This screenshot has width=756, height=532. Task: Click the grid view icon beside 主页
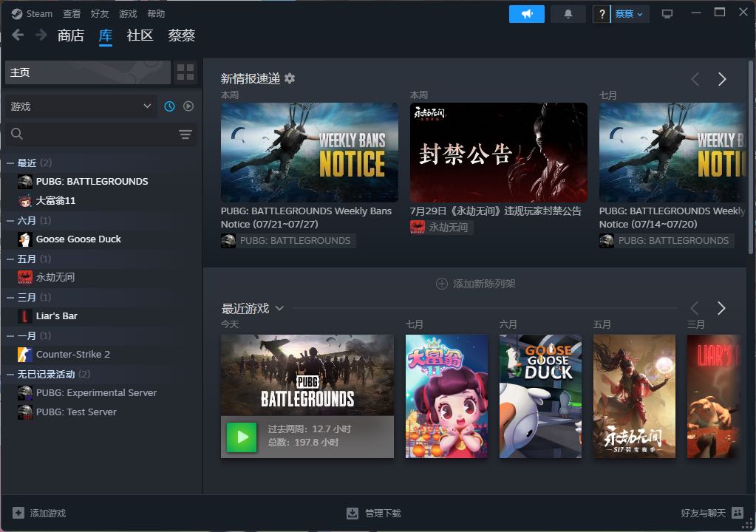click(185, 72)
